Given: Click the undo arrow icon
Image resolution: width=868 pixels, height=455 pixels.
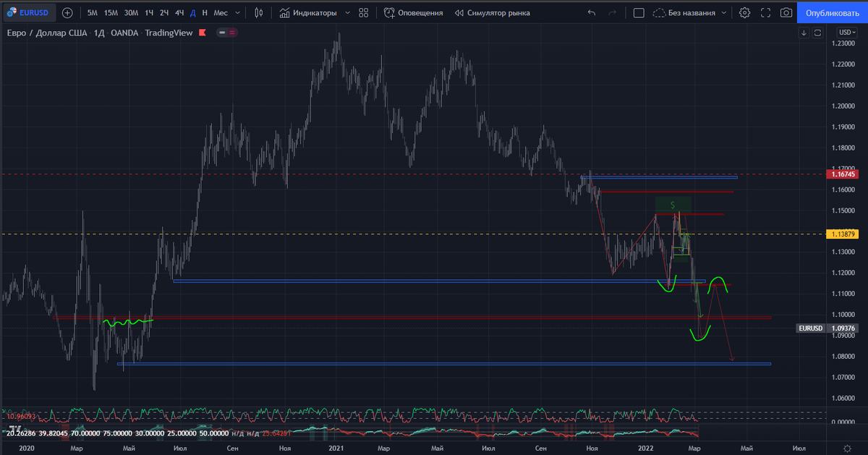Looking at the screenshot, I should click(591, 12).
